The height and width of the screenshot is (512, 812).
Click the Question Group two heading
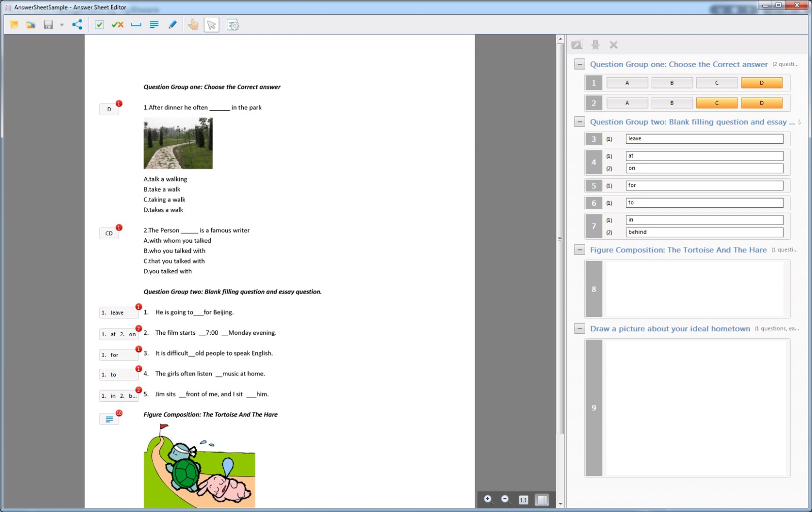(x=691, y=122)
